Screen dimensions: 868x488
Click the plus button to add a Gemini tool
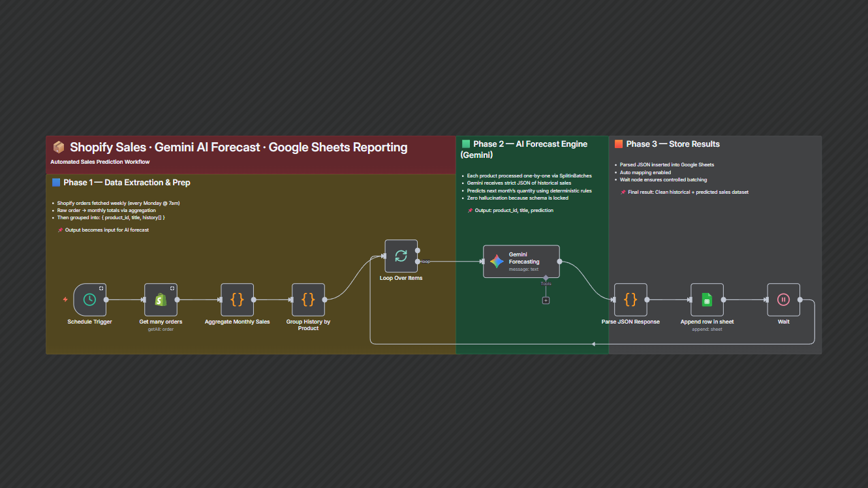click(x=546, y=300)
